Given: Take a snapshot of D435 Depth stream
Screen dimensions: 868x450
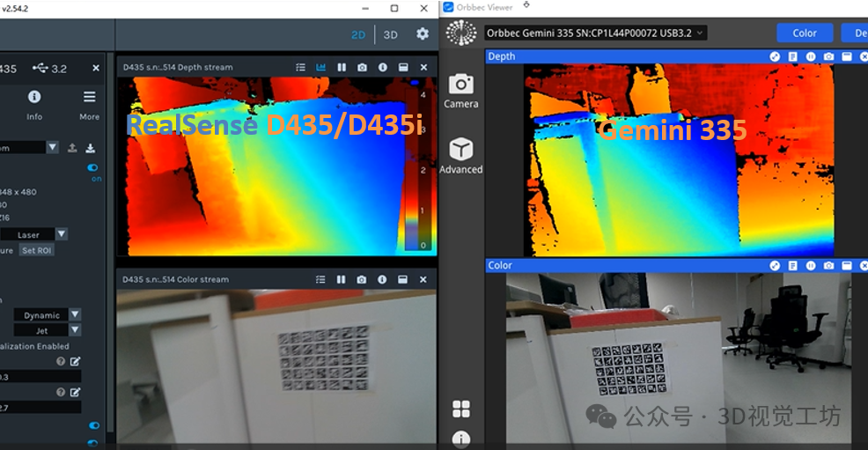Looking at the screenshot, I should coord(362,67).
